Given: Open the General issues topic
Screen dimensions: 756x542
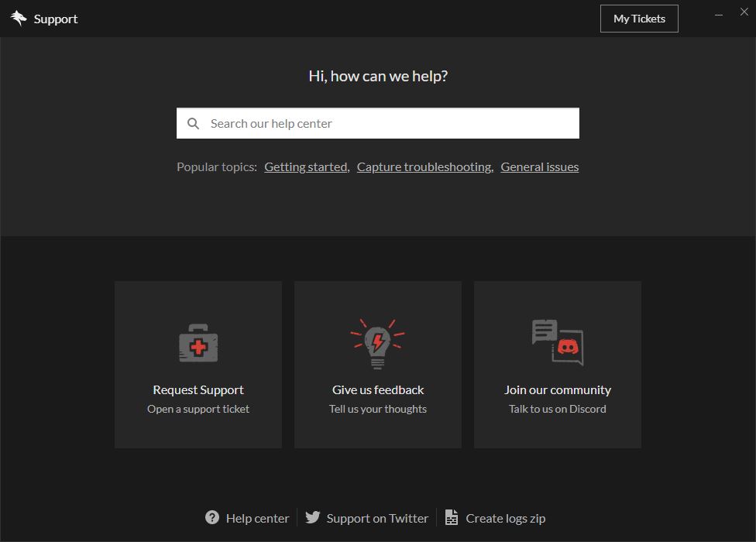Looking at the screenshot, I should pos(540,166).
